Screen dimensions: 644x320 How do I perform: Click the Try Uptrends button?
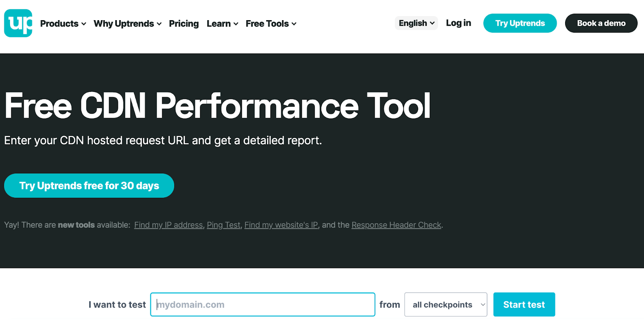pos(520,23)
